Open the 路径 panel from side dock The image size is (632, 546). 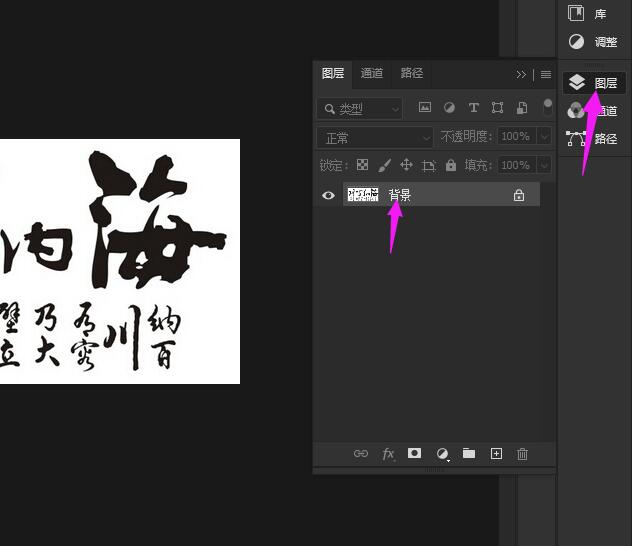click(594, 139)
